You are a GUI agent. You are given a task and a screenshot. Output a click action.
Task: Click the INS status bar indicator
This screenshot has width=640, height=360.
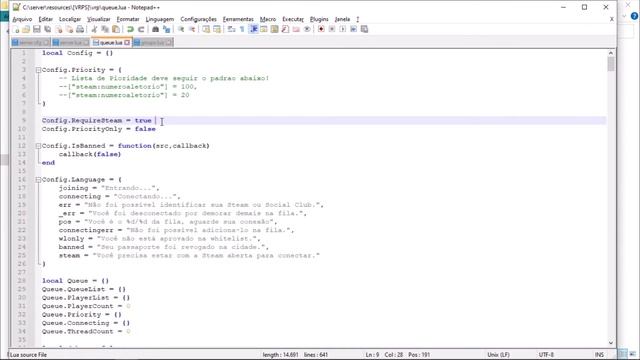pyautogui.click(x=599, y=355)
